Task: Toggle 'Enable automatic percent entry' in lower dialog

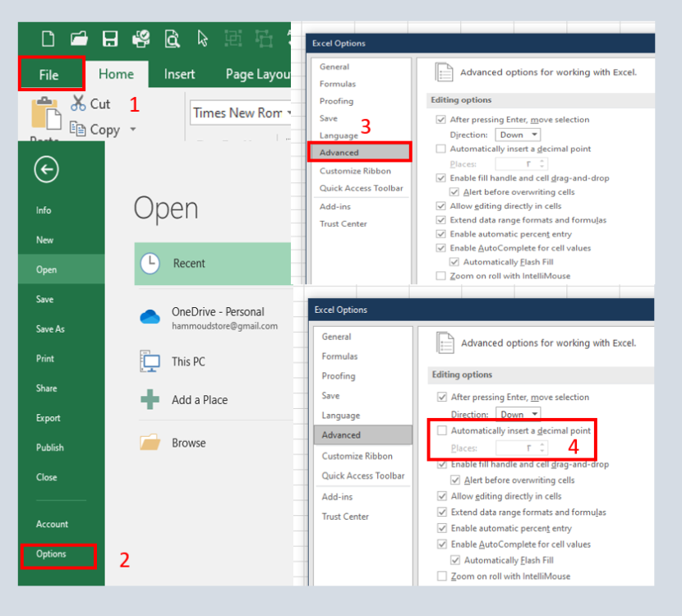Action: click(442, 528)
